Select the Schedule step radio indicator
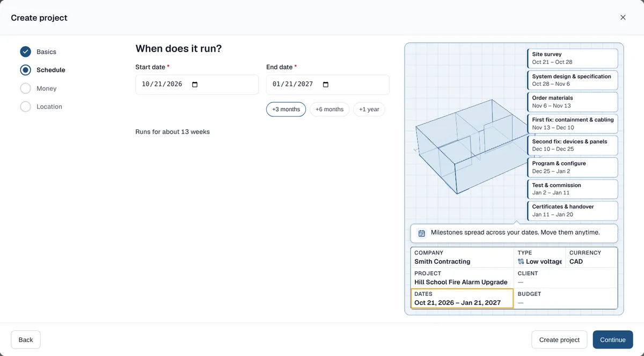 pyautogui.click(x=26, y=70)
